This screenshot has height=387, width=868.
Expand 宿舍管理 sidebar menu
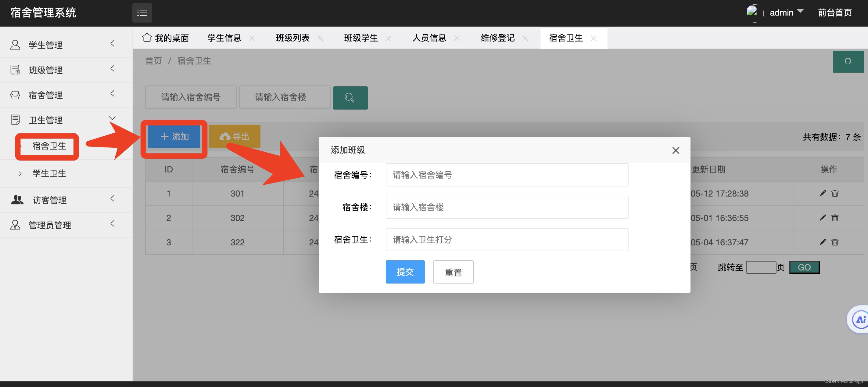[66, 95]
